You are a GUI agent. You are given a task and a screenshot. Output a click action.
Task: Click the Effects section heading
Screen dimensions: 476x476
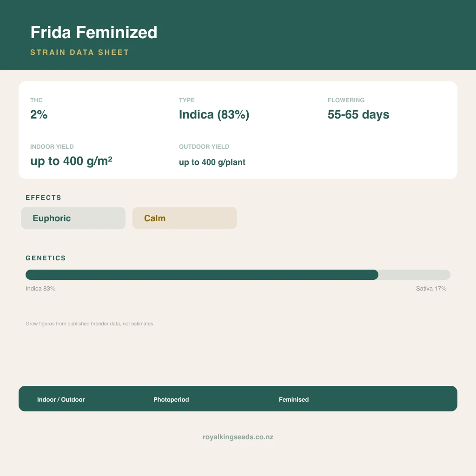(x=43, y=198)
